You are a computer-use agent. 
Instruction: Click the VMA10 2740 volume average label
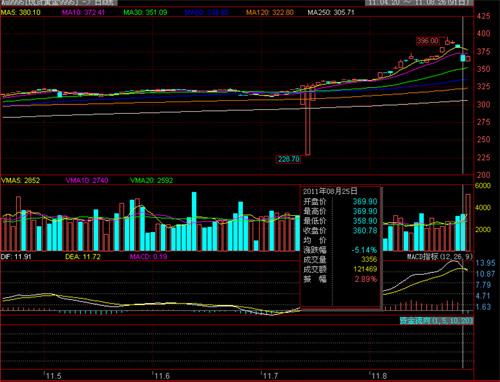(x=87, y=180)
